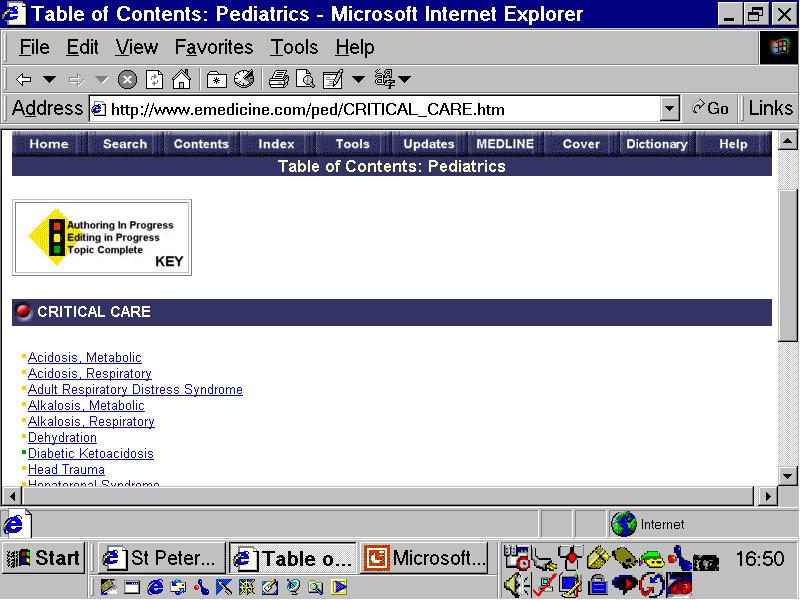This screenshot has height=600, width=800.
Task: Click the Edit page toolbar icon
Action: click(333, 80)
